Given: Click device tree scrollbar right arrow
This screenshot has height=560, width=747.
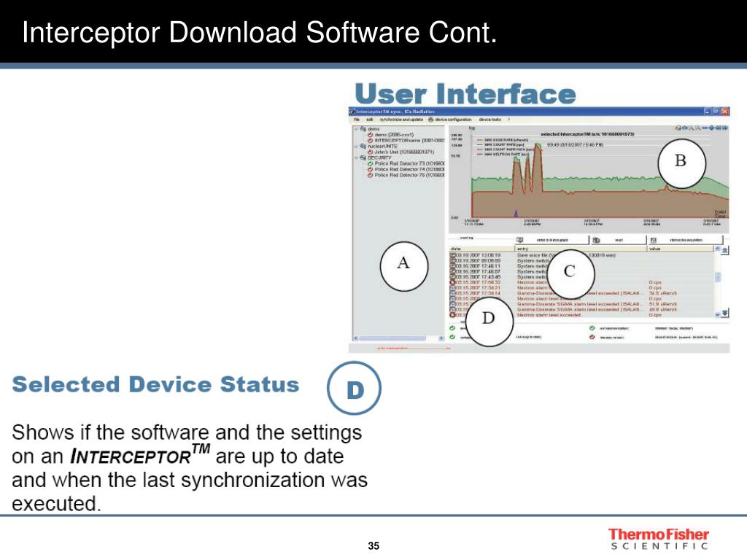Looking at the screenshot, I should pyautogui.click(x=441, y=338).
